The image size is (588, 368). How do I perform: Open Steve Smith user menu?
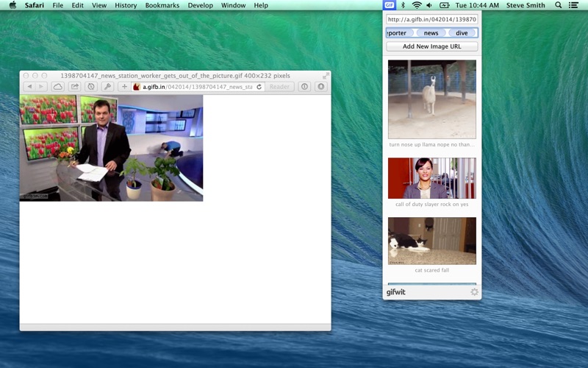[526, 5]
